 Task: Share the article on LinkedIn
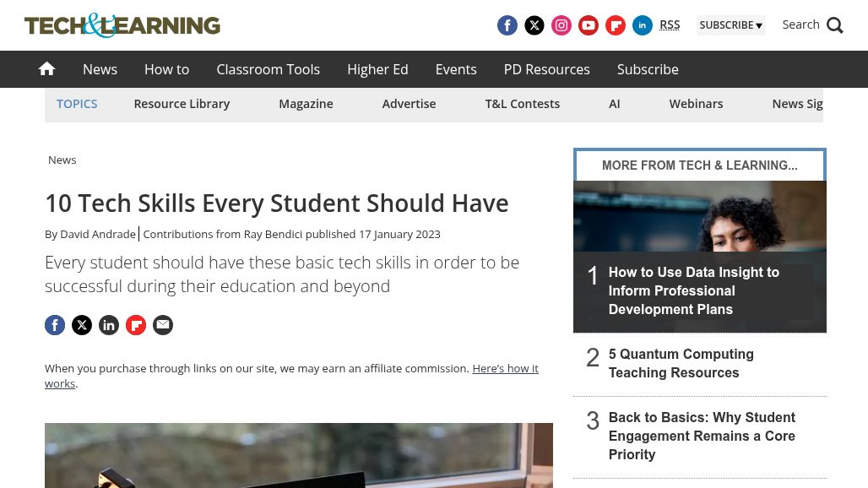pos(109,325)
